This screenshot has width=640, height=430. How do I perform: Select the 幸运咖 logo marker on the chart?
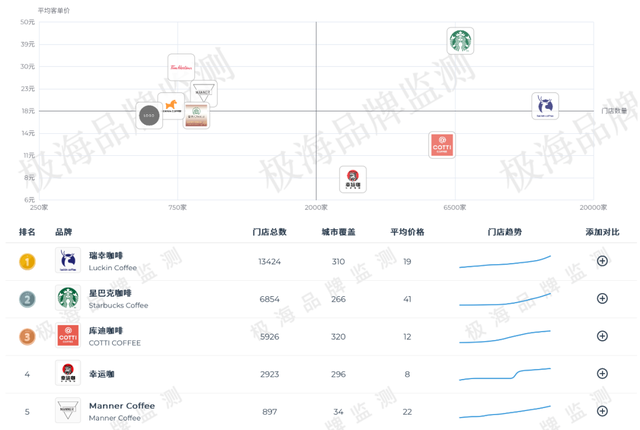tap(353, 179)
